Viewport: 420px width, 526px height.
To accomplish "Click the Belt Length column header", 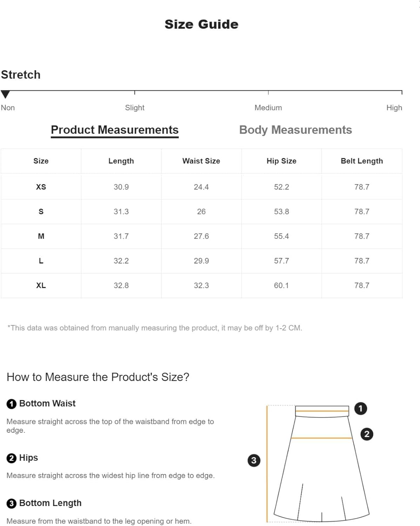I will pyautogui.click(x=362, y=161).
